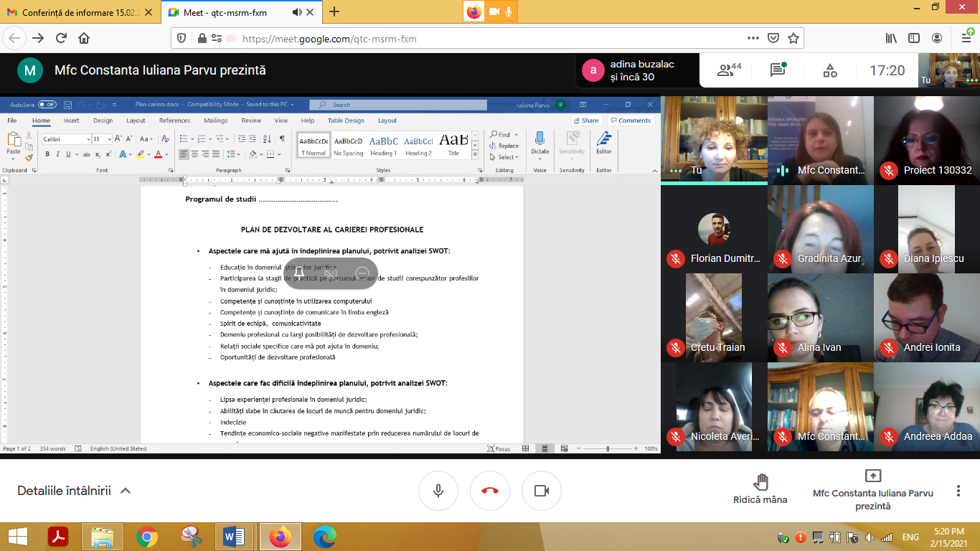Viewport: 980px width, 551px height.
Task: Open the Meet activities panel icon
Action: pos(830,70)
